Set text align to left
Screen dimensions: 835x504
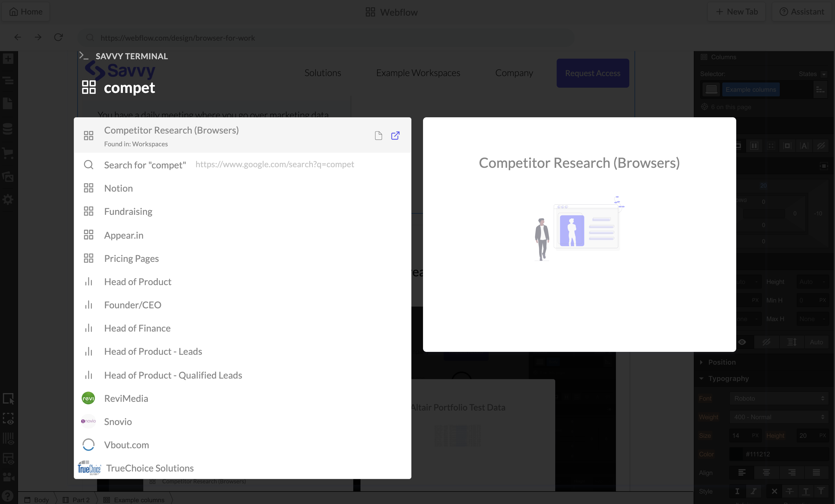pos(742,473)
